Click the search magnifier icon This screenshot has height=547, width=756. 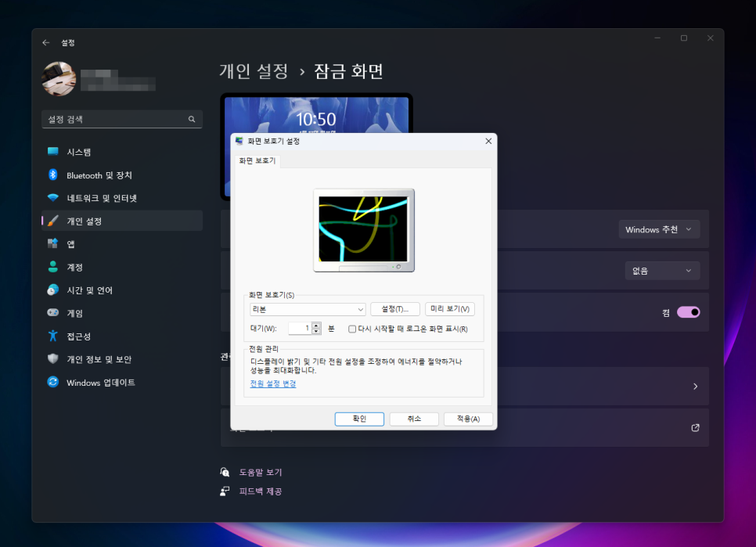tap(192, 119)
